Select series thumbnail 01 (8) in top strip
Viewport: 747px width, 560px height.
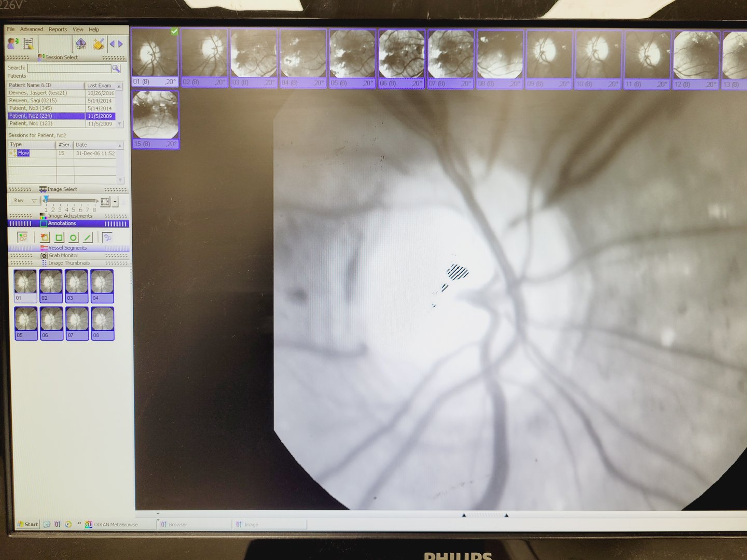click(x=155, y=57)
